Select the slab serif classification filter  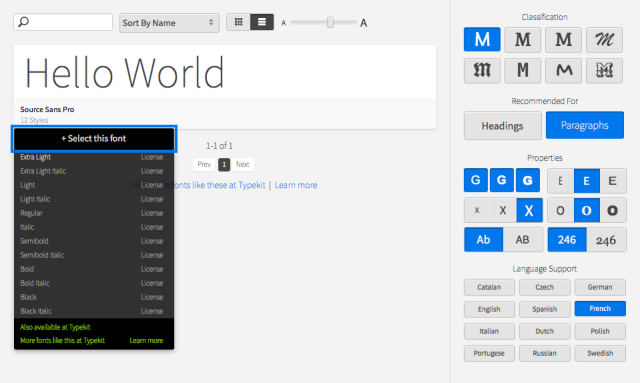pyautogui.click(x=563, y=40)
